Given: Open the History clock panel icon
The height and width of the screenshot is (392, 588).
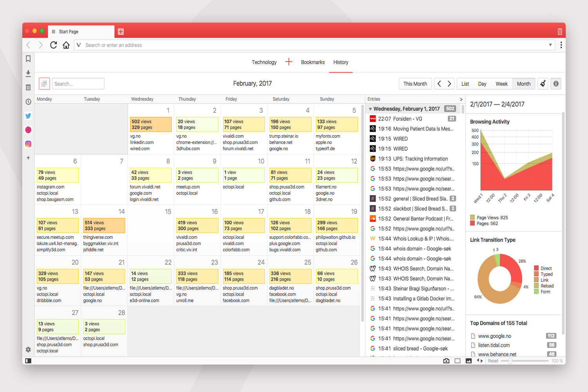Looking at the screenshot, I should pos(28,102).
